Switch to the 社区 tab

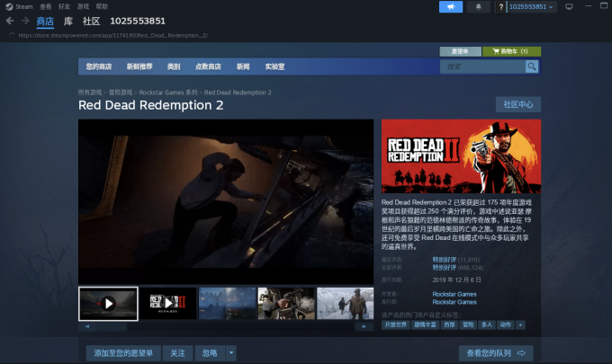click(x=91, y=22)
